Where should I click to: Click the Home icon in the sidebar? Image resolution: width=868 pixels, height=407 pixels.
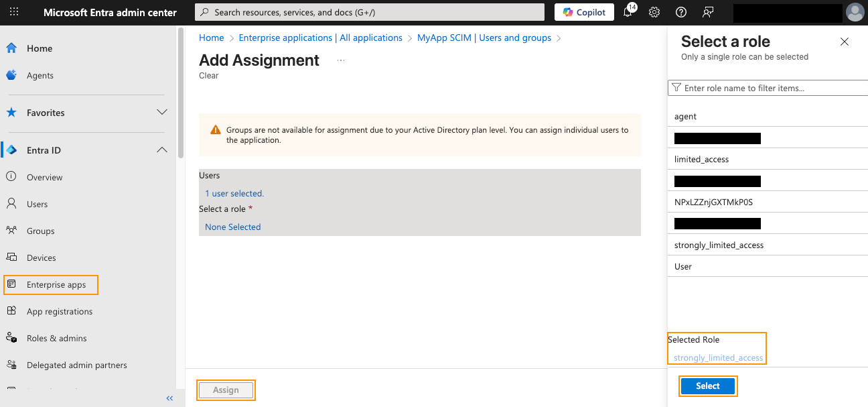(11, 48)
